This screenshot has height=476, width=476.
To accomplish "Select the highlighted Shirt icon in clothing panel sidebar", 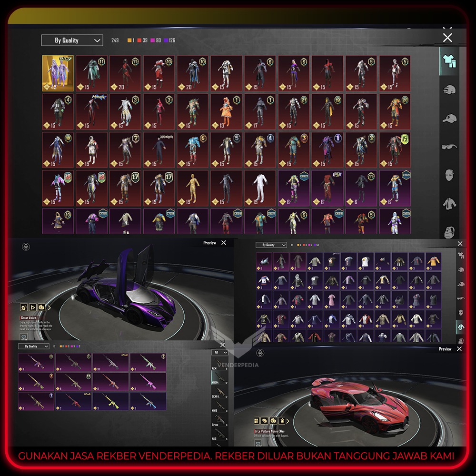I will point(461,327).
